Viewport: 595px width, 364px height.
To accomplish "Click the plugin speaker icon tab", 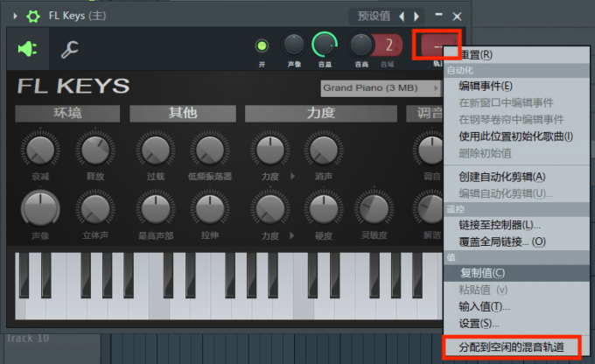I will tap(28, 49).
